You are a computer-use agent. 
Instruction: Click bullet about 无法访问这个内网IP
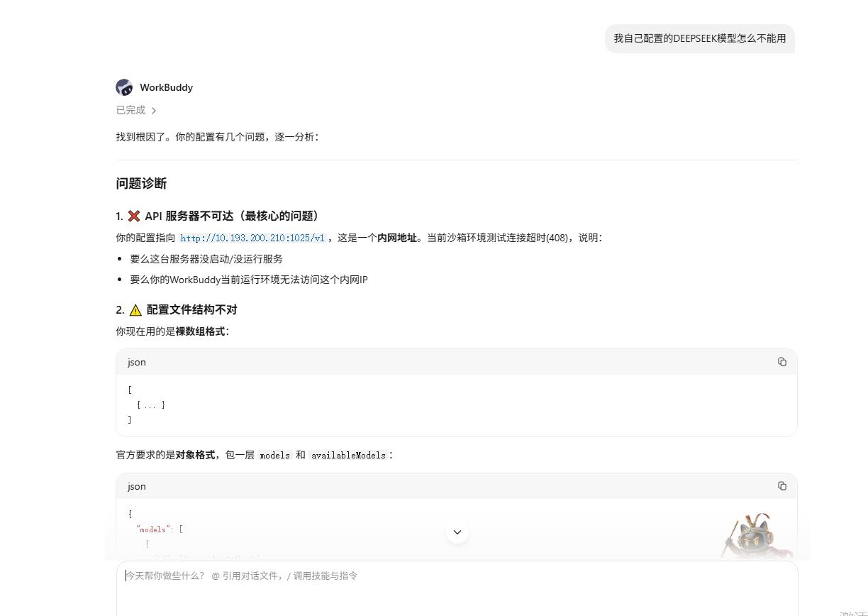click(249, 280)
